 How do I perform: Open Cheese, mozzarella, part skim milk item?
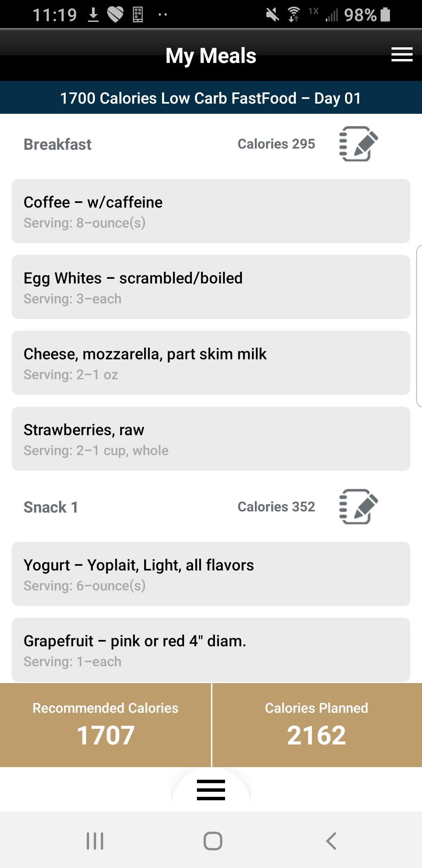tap(211, 363)
